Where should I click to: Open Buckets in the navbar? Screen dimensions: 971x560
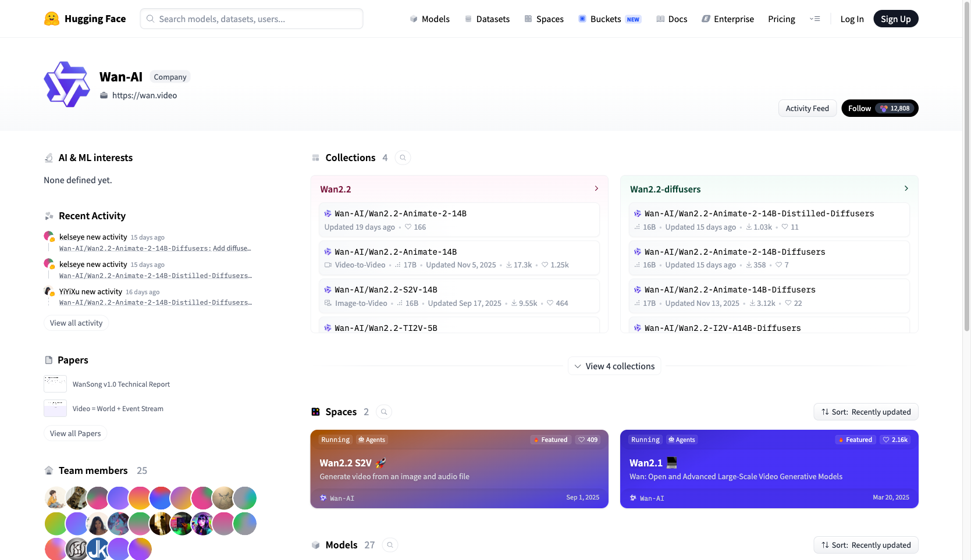pyautogui.click(x=610, y=19)
